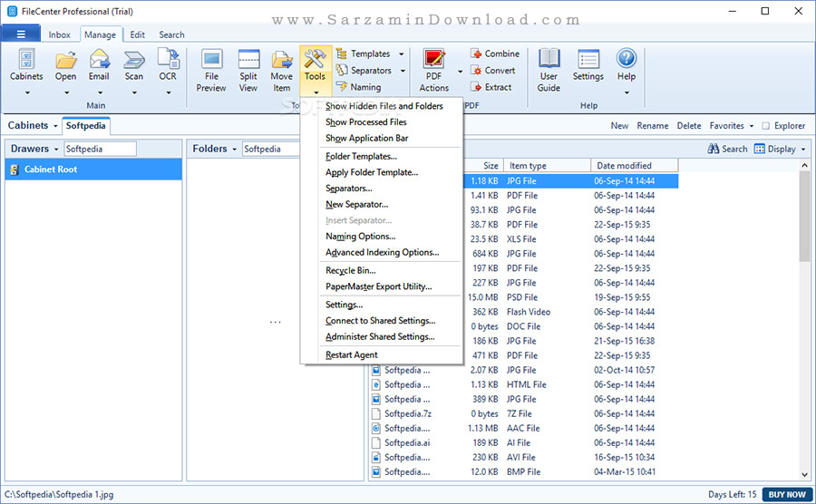Open the Drawers dropdown
This screenshot has height=504, width=816.
[34, 149]
